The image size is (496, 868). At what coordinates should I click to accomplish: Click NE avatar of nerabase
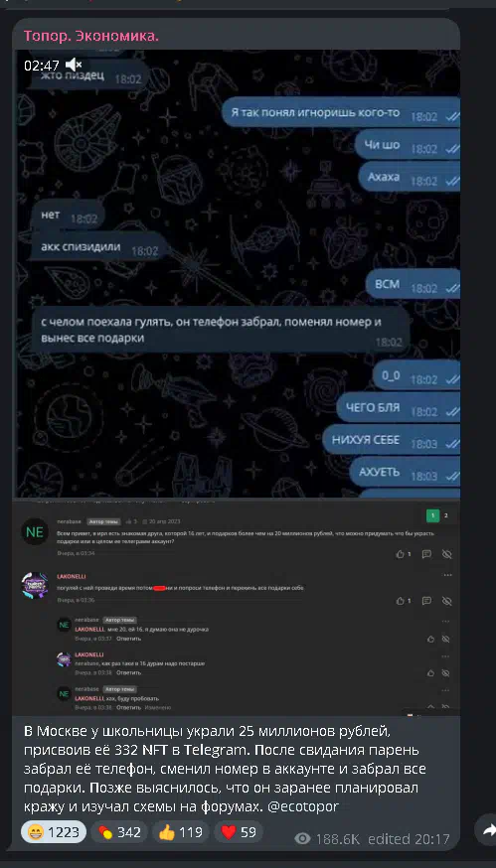(x=35, y=532)
